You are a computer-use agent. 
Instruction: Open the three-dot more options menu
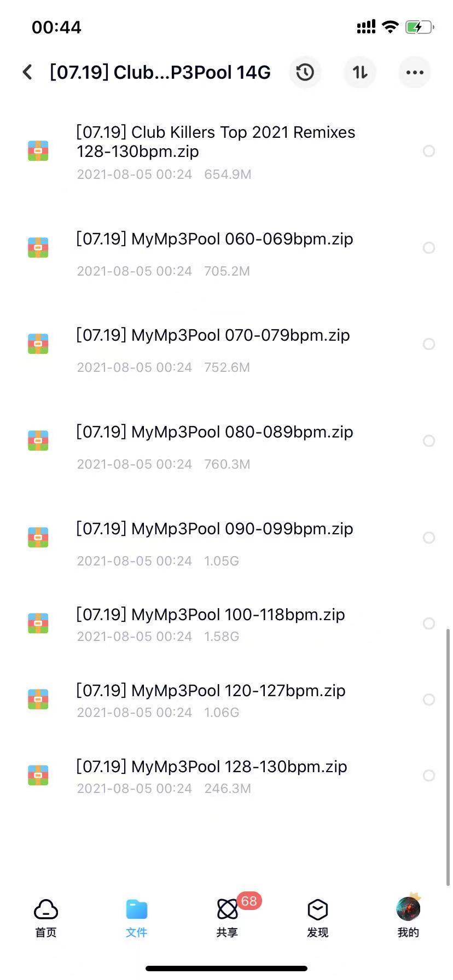(x=415, y=72)
